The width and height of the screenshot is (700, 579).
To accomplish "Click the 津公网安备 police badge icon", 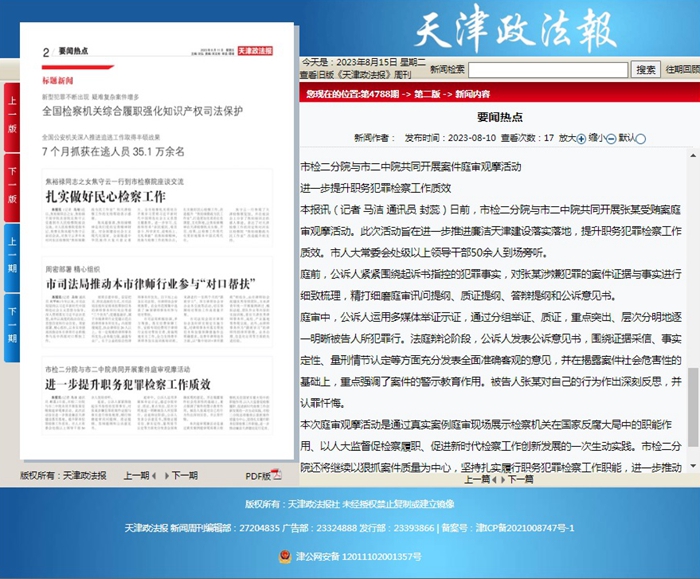I will [285, 556].
